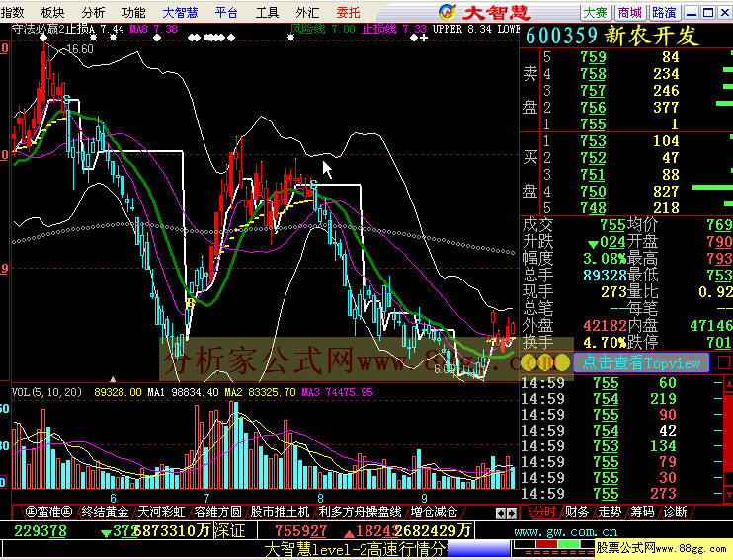Click the 换手 value 4.70%

coord(605,343)
